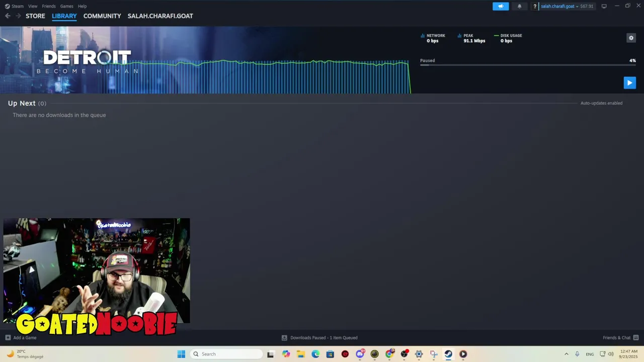
Task: Click the download icon beside Downloads Paused
Action: click(x=284, y=338)
